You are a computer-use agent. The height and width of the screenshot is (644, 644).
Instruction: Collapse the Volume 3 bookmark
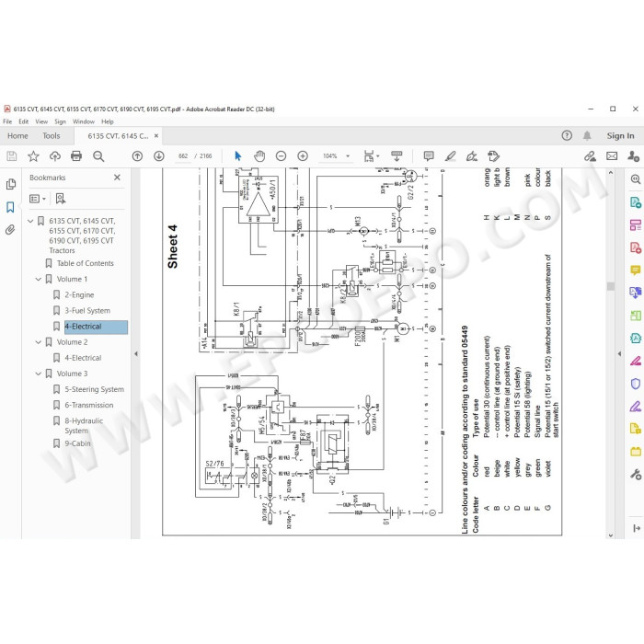[39, 374]
